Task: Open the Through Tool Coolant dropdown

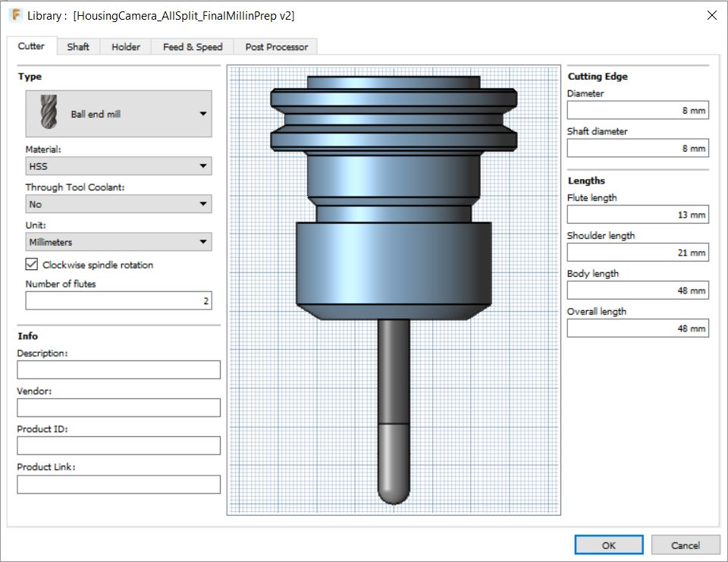Action: point(119,204)
